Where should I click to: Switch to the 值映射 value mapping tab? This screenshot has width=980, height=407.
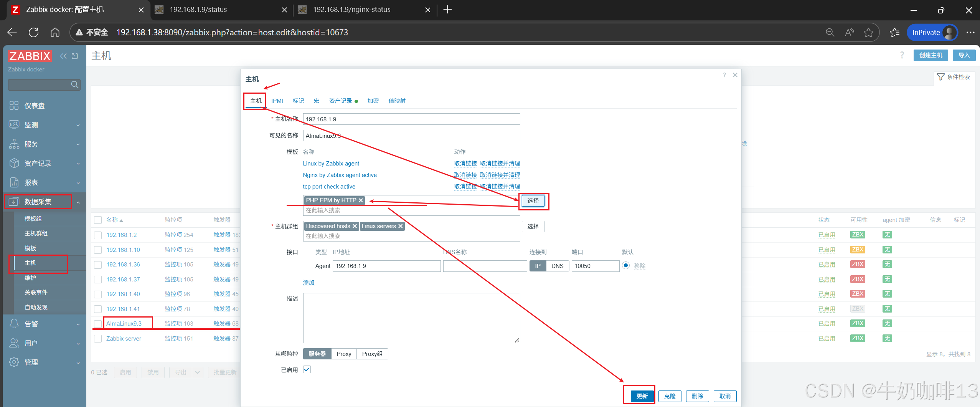coord(397,101)
